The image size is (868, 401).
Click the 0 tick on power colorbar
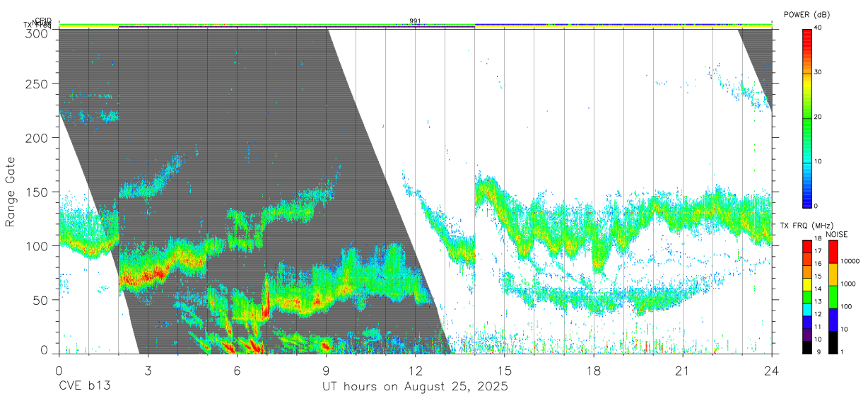[x=816, y=206]
